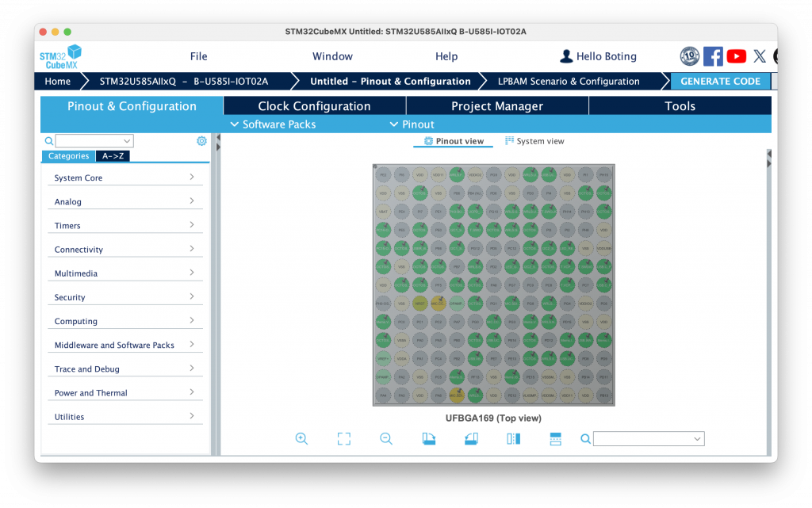The height and width of the screenshot is (508, 812).
Task: Switch to the Project Manager tab
Action: (497, 106)
